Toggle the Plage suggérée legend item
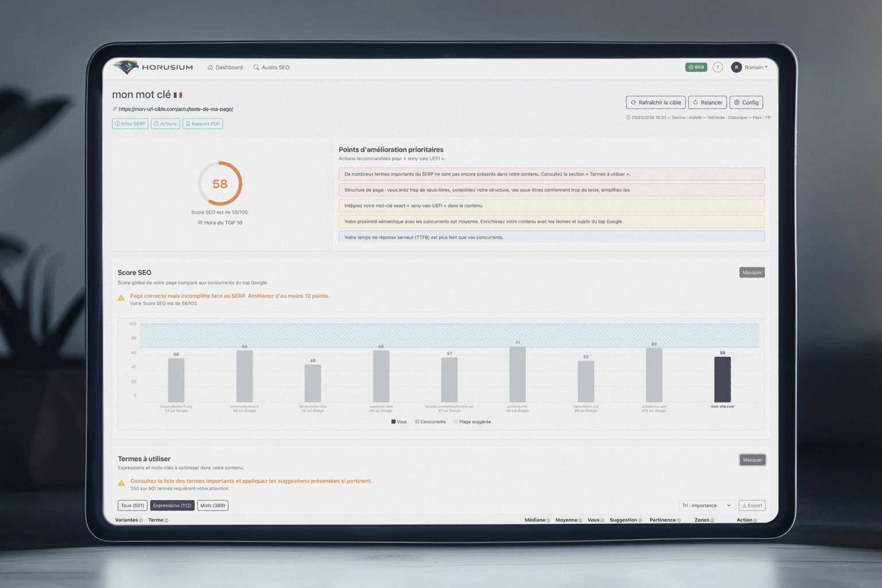This screenshot has height=588, width=882. click(x=472, y=421)
